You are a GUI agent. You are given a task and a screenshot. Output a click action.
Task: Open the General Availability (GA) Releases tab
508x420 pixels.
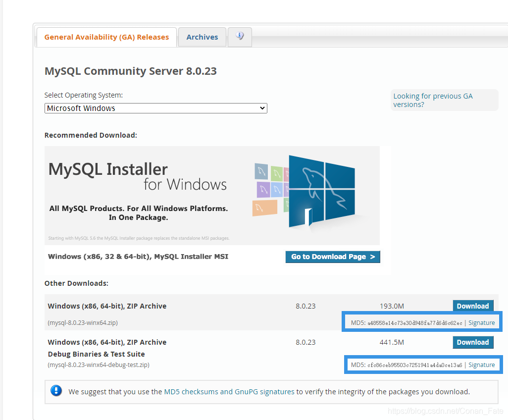pos(106,37)
